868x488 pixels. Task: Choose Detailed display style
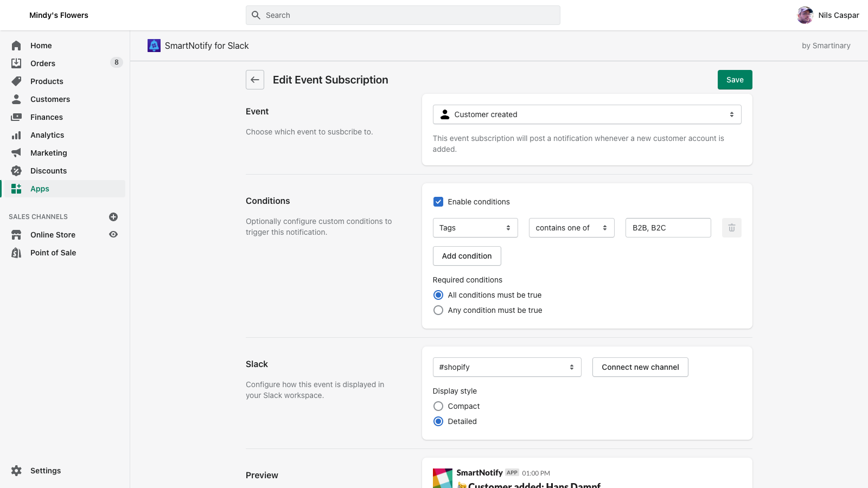point(438,421)
